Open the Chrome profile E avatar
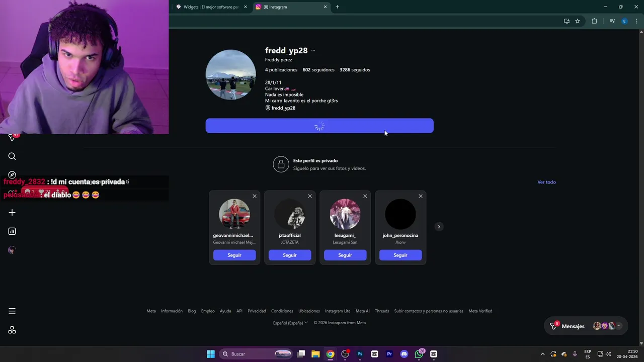Screen dimensions: 644x362 coord(624,21)
